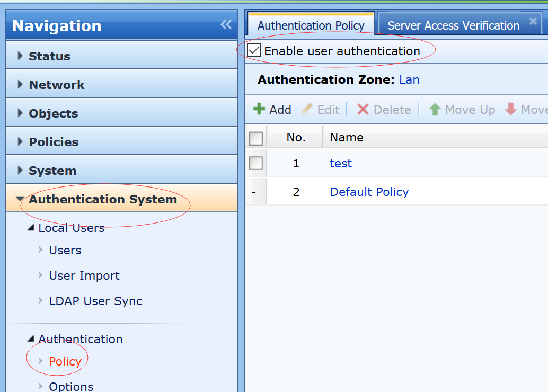Select the checkbox for the test policy row
This screenshot has width=548, height=392.
[x=256, y=163]
